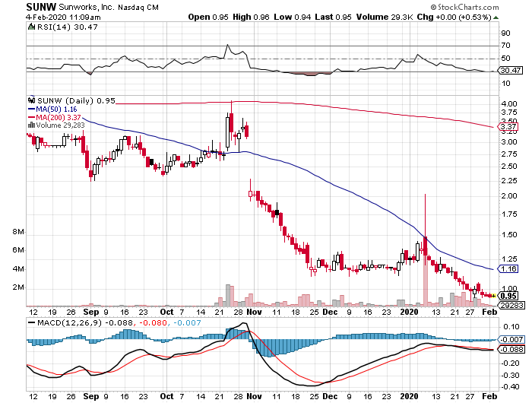Viewport: 532px width, 403px height.
Task: Click the volume bars icon in legend
Action: (32, 125)
